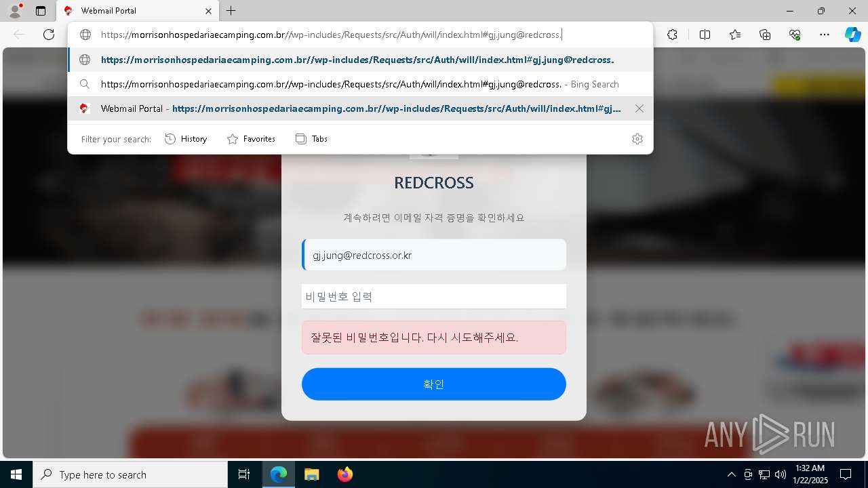The image size is (868, 488).
Task: Open the Copilot sidebar icon
Action: [852, 35]
